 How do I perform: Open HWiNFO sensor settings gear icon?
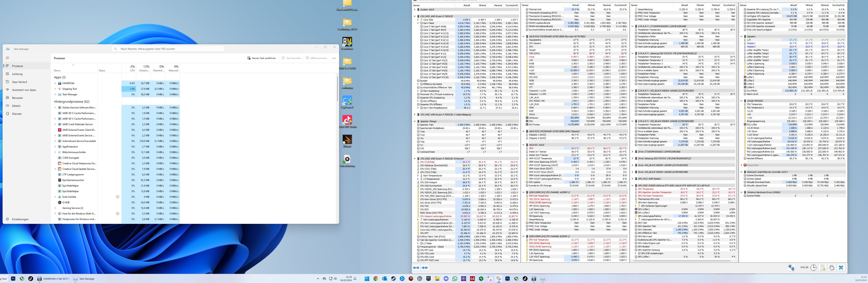coord(832,267)
